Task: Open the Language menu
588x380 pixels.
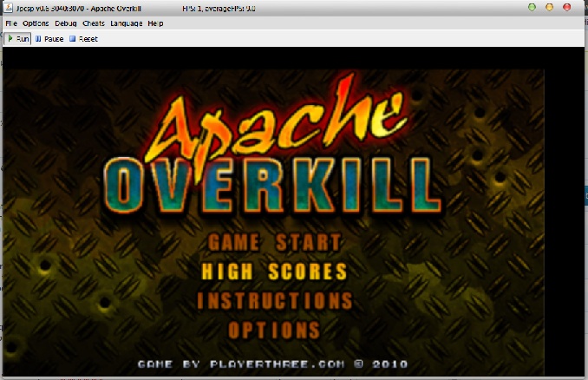Action: 127,23
